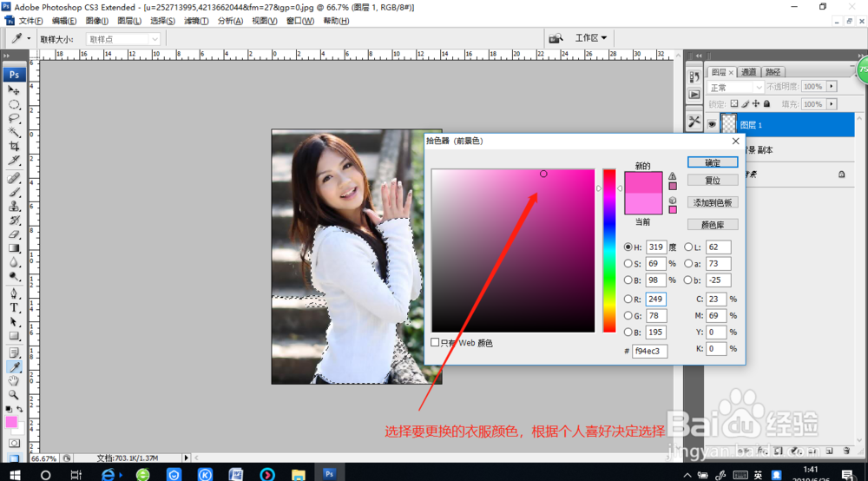
Task: Open the 取样大小 sample size dropdown
Action: tap(123, 39)
